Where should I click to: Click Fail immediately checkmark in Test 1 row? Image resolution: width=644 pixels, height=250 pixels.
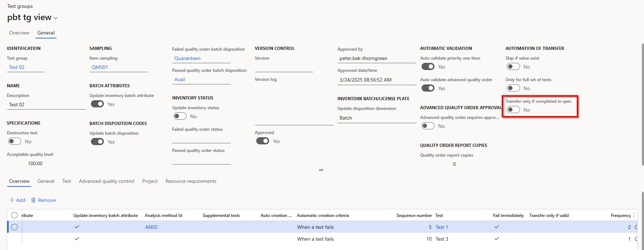[x=497, y=227]
